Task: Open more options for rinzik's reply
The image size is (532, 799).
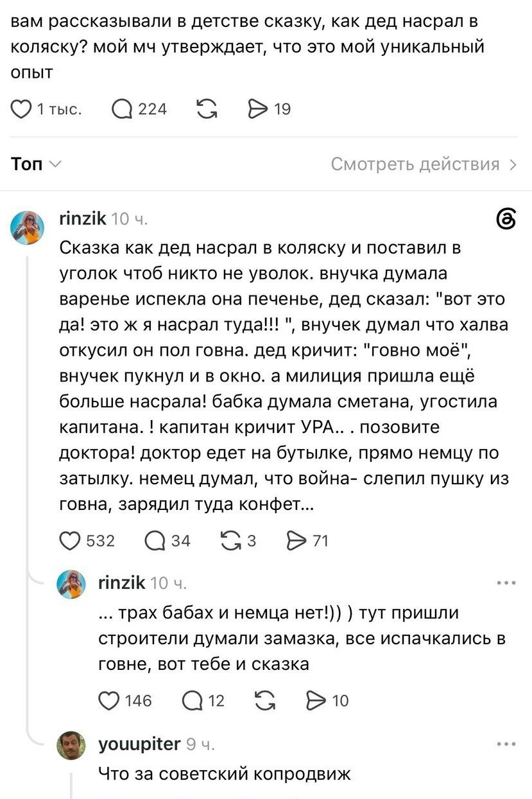Action: (506, 583)
